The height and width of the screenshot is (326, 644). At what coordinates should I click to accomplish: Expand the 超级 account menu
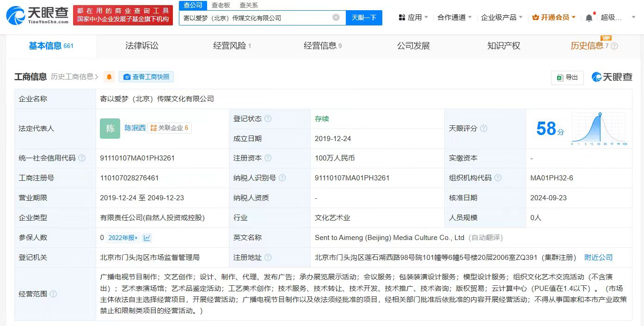pyautogui.click(x=618, y=18)
